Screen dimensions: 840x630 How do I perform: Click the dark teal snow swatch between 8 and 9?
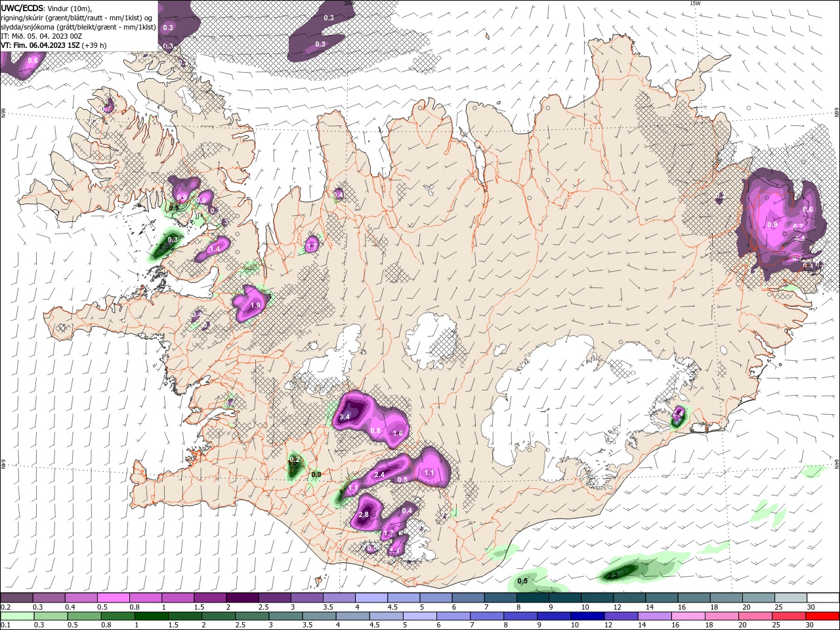(x=533, y=598)
